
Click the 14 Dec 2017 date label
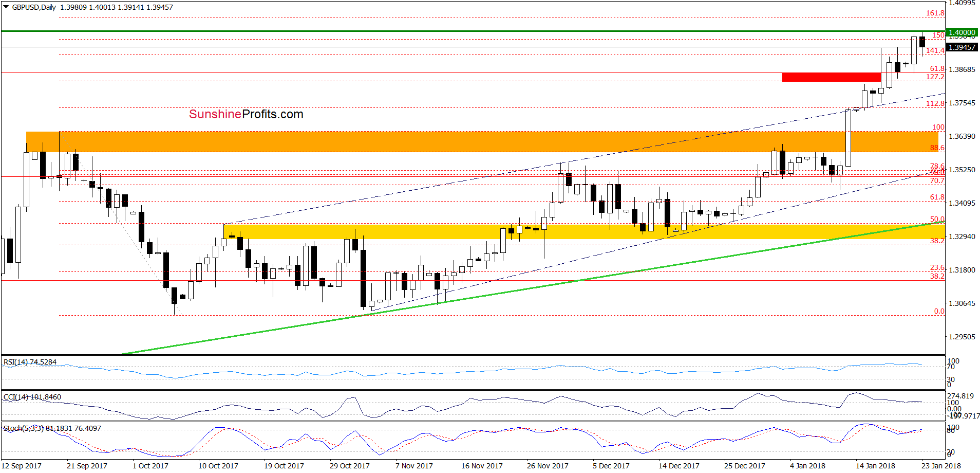click(x=679, y=466)
